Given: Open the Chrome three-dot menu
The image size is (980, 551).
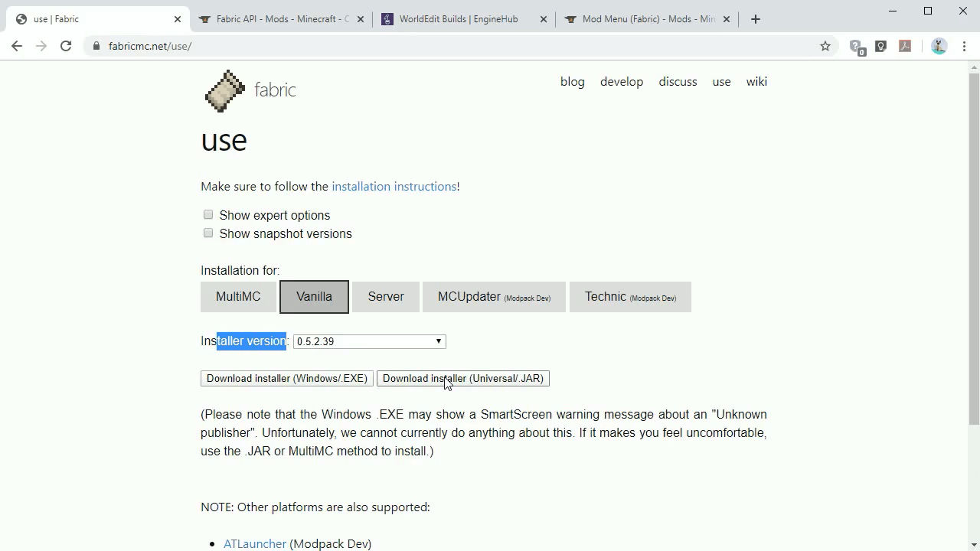Looking at the screenshot, I should point(964,46).
